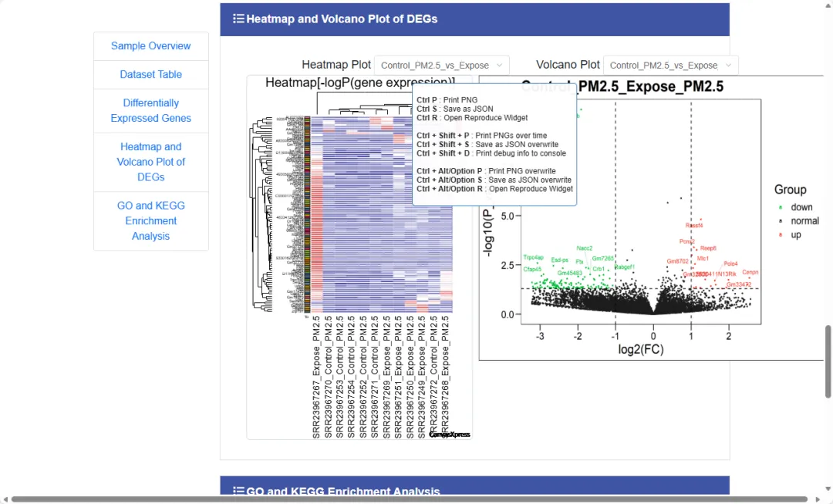Click list icon beside GO and KEGG header
Screen dimensions: 833x504
click(239, 492)
